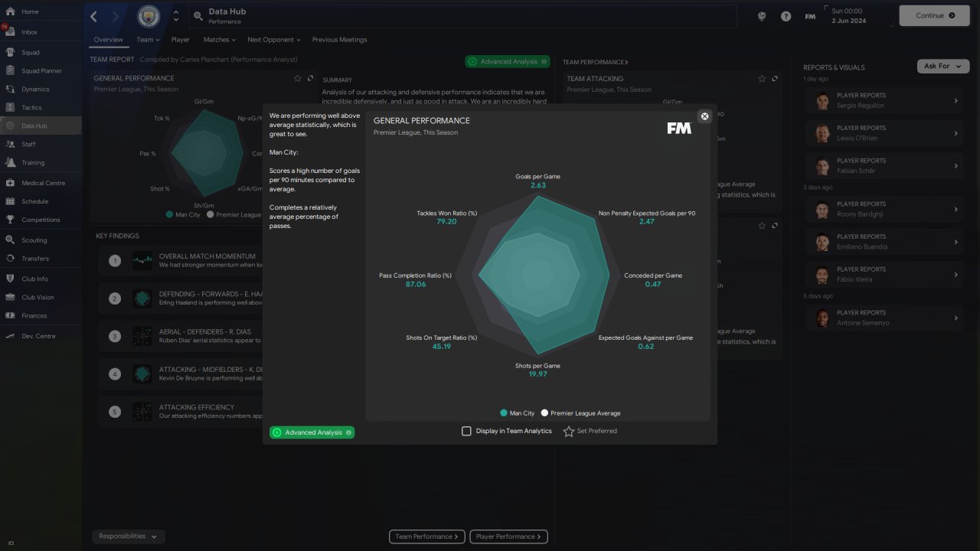Open Fábio Vieira player report

884,274
